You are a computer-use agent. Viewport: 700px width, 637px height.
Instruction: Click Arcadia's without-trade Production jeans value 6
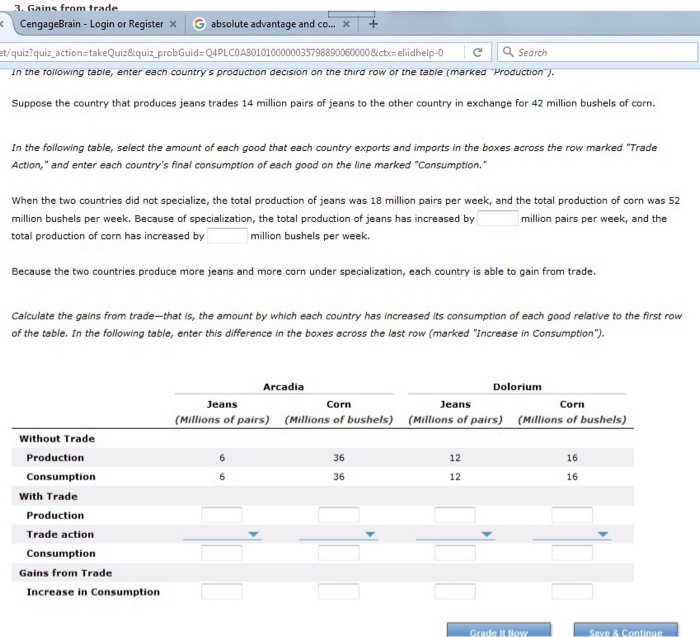(222, 458)
